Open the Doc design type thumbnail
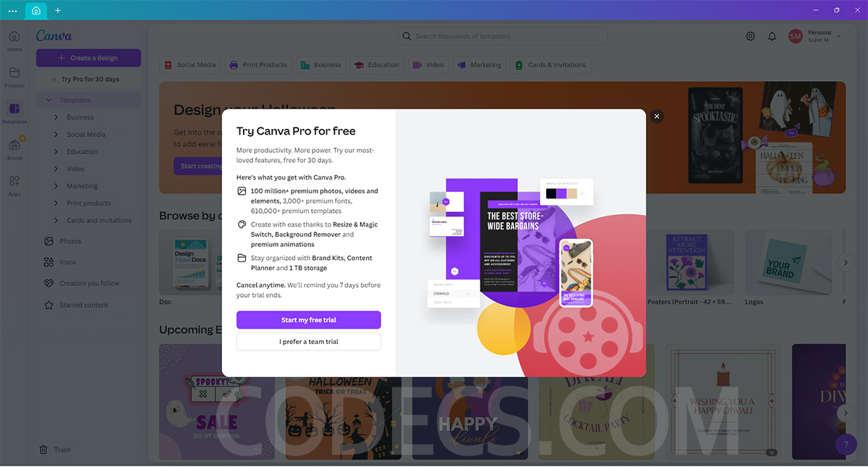The image size is (868, 467). [x=190, y=262]
